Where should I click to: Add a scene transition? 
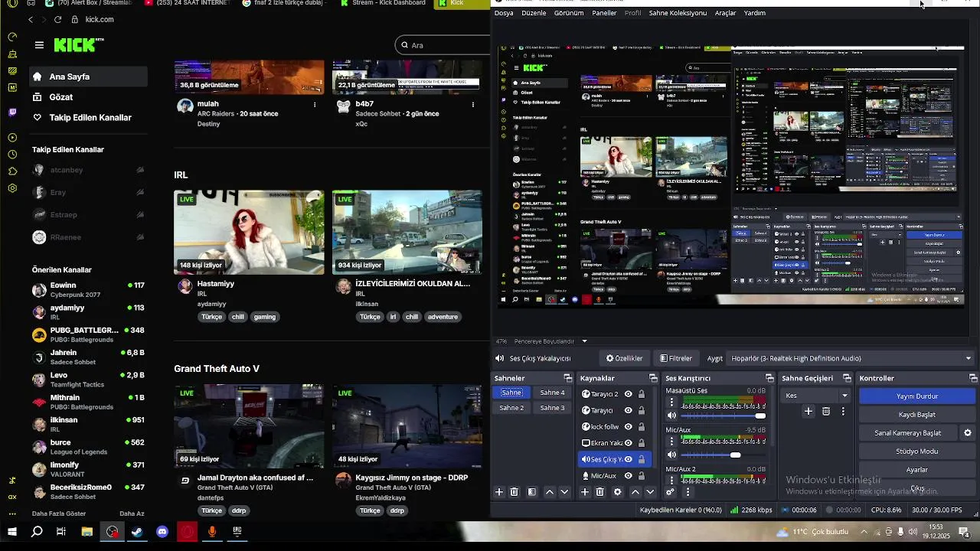(x=808, y=412)
